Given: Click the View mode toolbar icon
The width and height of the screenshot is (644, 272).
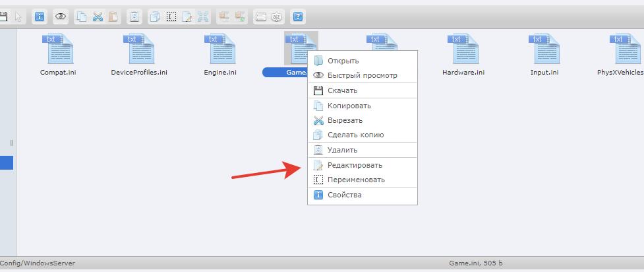Looking at the screenshot, I should point(261,17).
